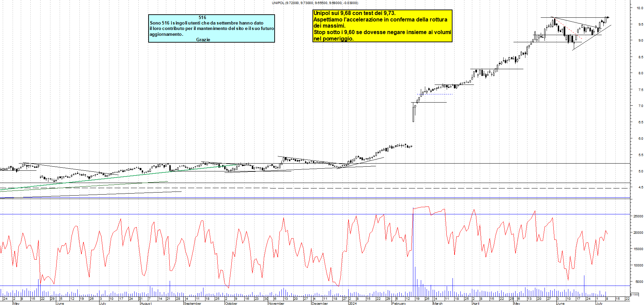Click the 9.0 price axis label
This screenshot has width=644, height=305.
tap(641, 40)
